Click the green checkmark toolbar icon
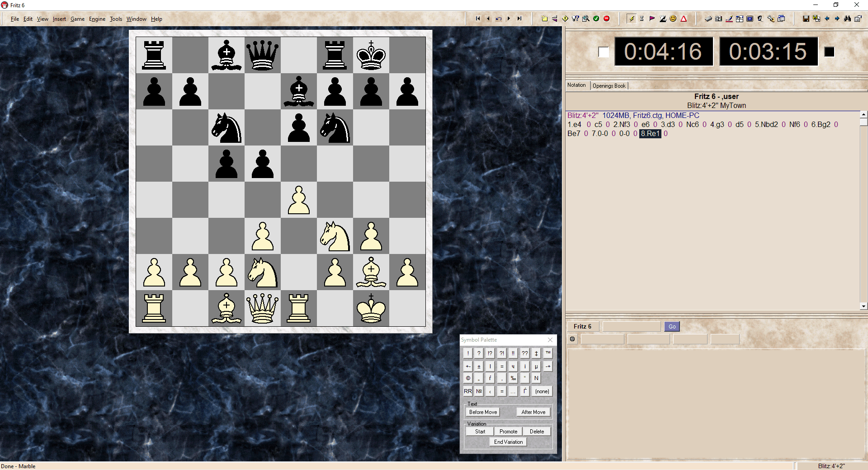Image resolution: width=868 pixels, height=470 pixels. tap(596, 19)
